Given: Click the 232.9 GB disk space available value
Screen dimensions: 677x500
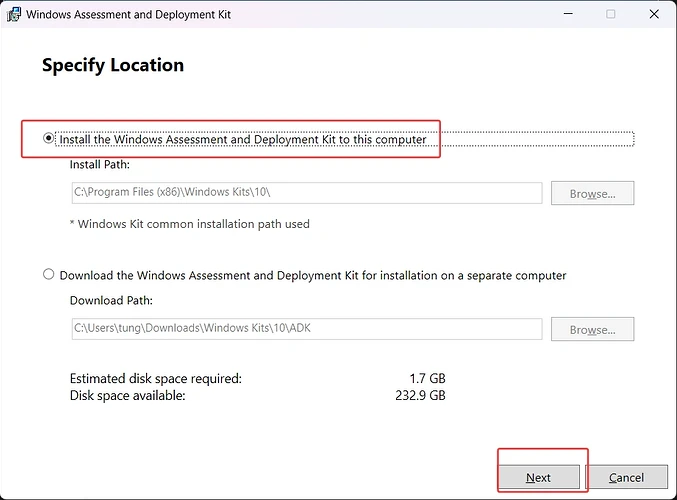Looking at the screenshot, I should pyautogui.click(x=421, y=395).
